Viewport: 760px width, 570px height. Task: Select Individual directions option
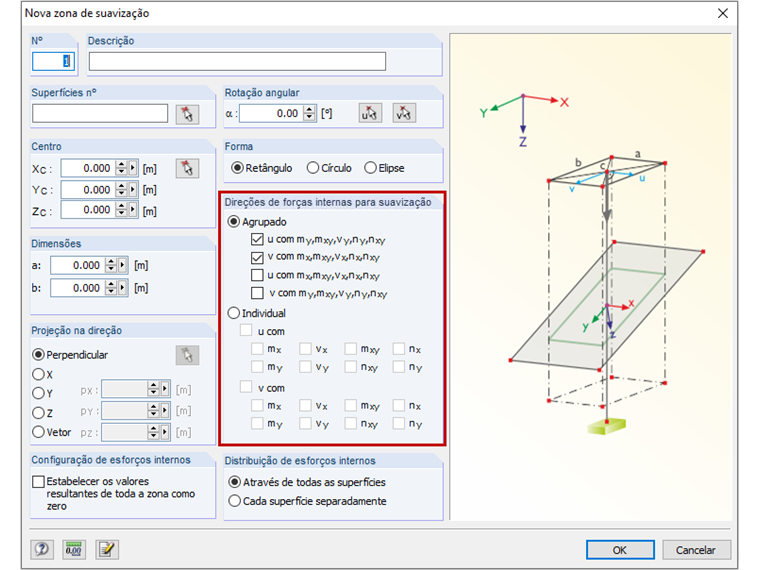[257, 313]
